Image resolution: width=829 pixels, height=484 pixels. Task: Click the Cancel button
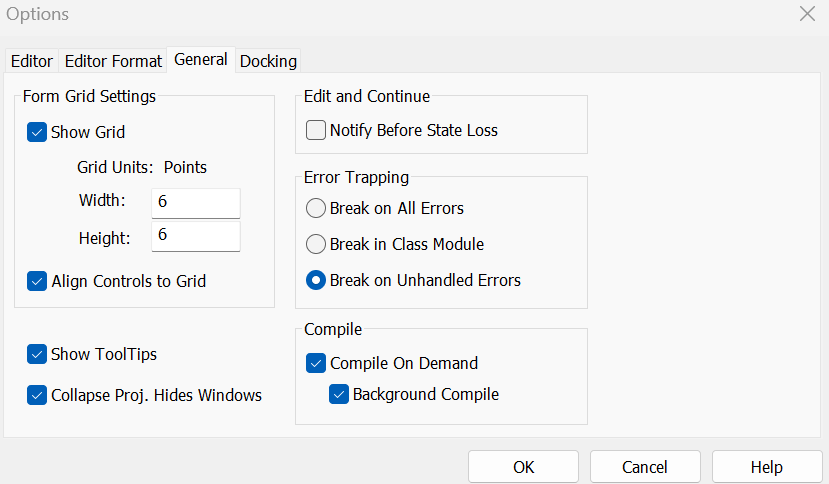[x=645, y=467]
